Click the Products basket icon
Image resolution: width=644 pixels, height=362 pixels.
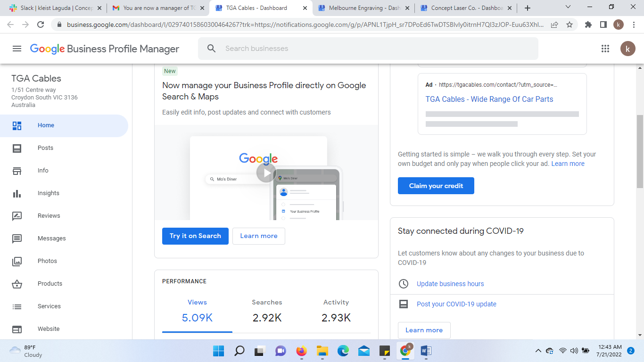pyautogui.click(x=17, y=284)
